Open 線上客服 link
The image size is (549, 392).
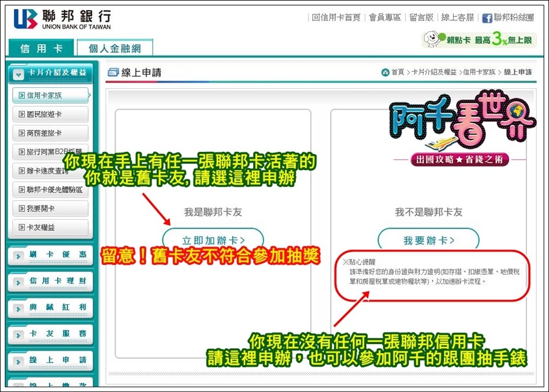(x=458, y=17)
